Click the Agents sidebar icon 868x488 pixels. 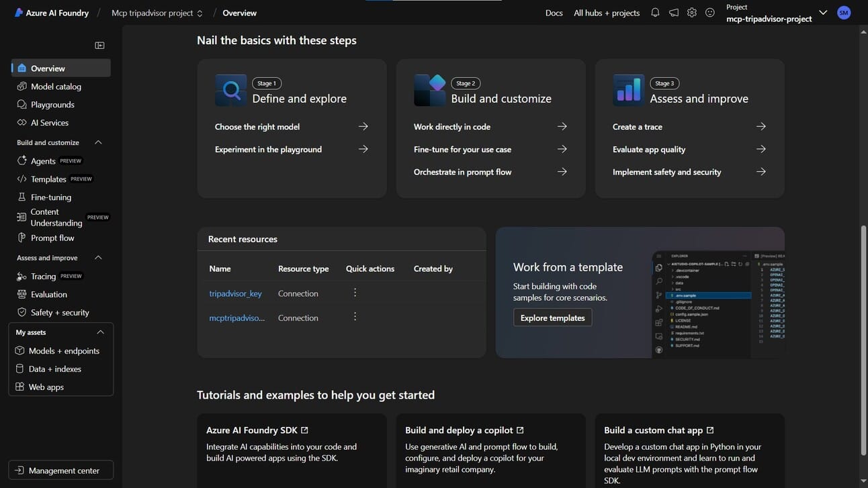(22, 161)
